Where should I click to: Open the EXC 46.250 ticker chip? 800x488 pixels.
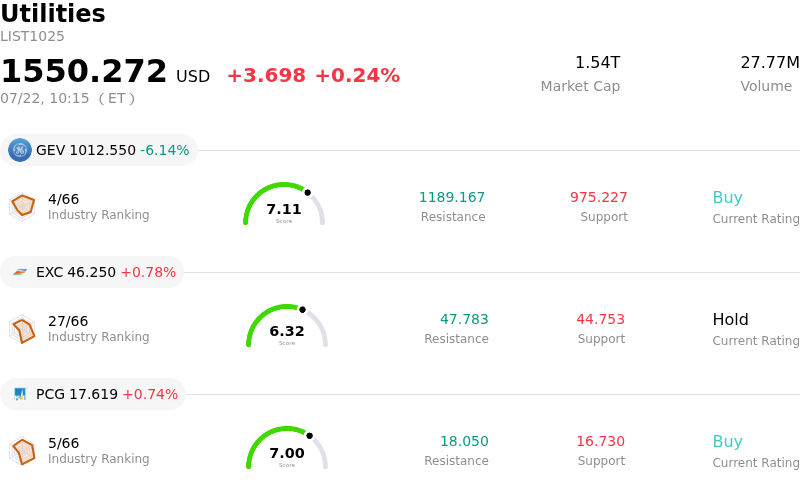click(x=92, y=272)
